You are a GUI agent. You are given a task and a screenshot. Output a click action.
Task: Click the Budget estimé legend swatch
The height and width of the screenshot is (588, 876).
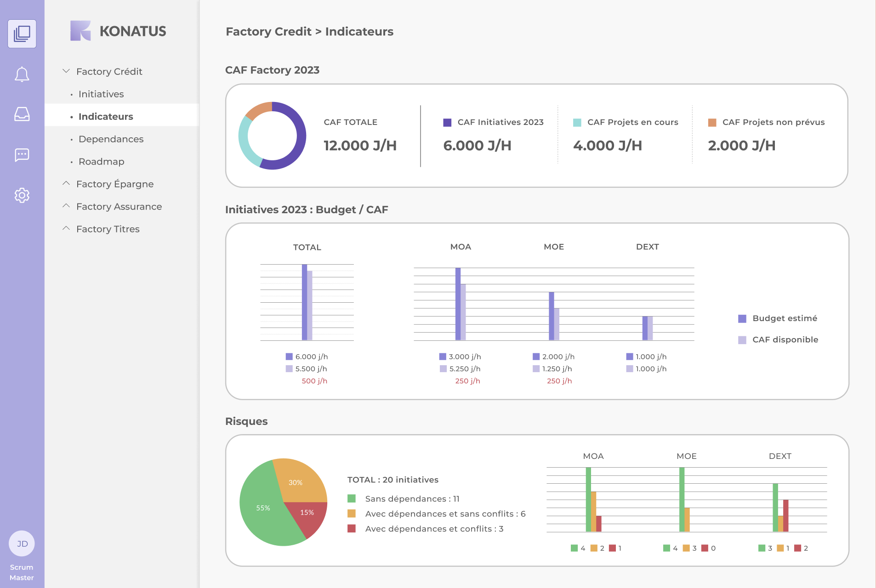(x=742, y=319)
